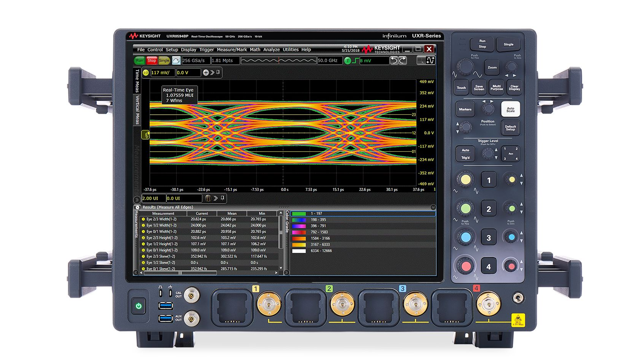Viewport: 629px width, 364px height.
Task: Click the green Run button in the toolbar
Action: coord(139,61)
